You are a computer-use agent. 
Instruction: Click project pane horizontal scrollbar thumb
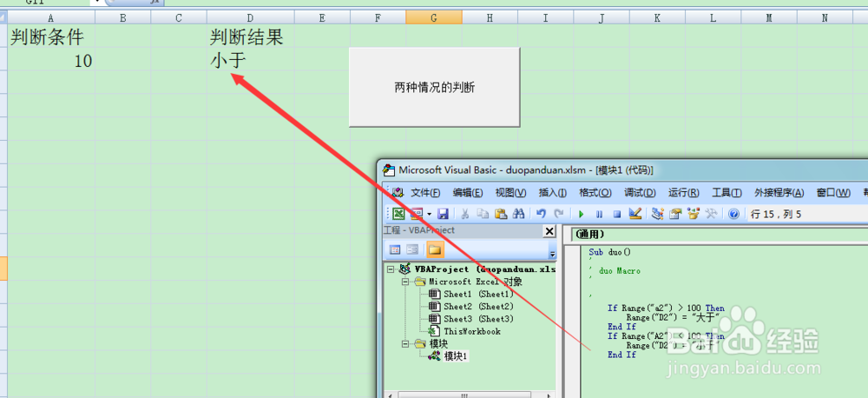click(x=464, y=395)
